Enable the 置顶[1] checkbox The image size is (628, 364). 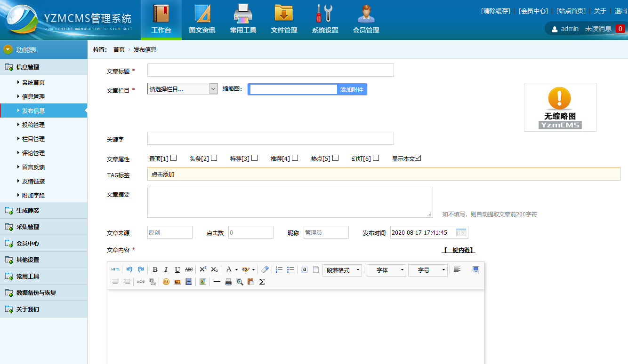[x=174, y=158]
